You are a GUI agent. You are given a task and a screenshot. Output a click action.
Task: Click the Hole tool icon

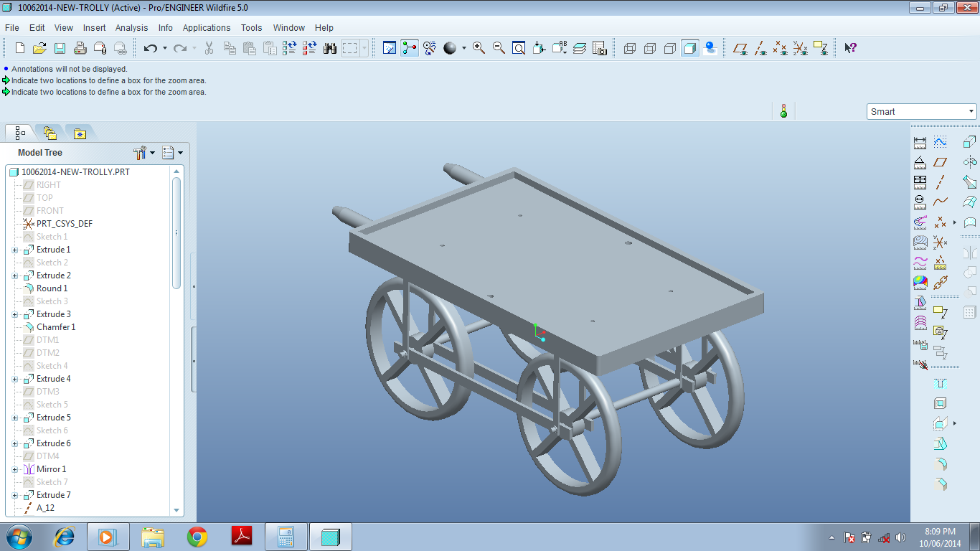click(x=941, y=384)
